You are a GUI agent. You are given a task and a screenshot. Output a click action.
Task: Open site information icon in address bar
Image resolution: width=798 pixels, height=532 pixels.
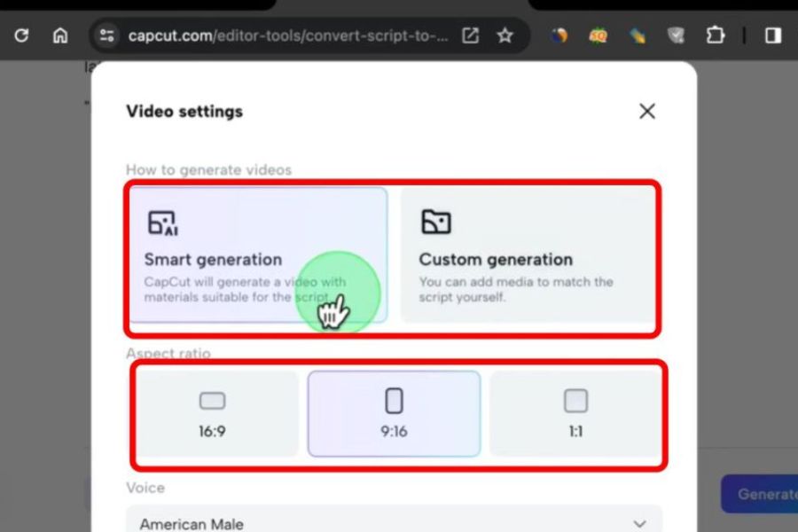pos(107,35)
